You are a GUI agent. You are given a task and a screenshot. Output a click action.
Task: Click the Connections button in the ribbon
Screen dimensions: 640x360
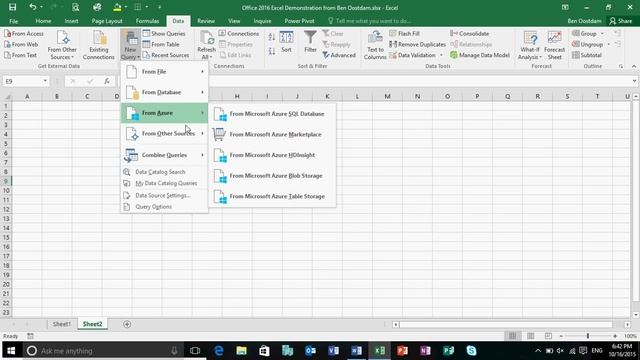point(239,33)
